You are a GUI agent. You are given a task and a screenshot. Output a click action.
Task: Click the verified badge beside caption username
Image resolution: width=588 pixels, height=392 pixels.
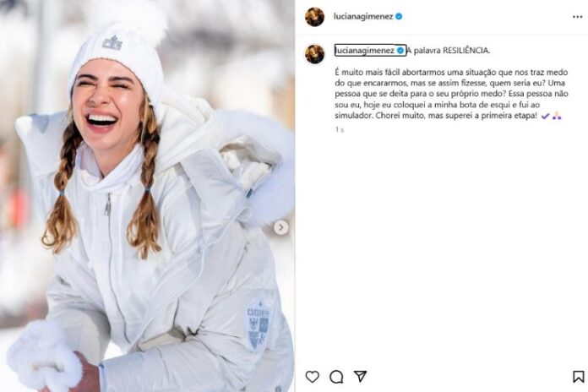tap(400, 50)
